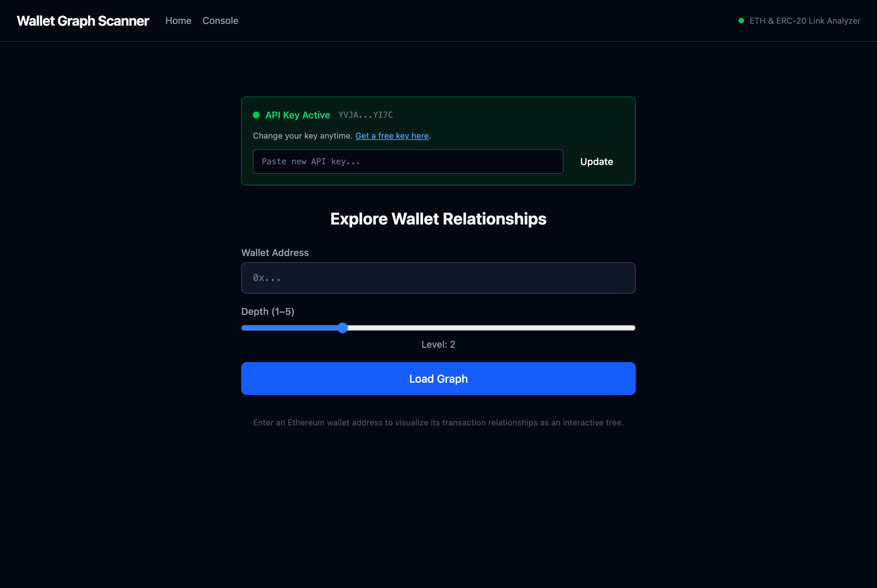
Task: Click the Load Graph button
Action: point(438,379)
